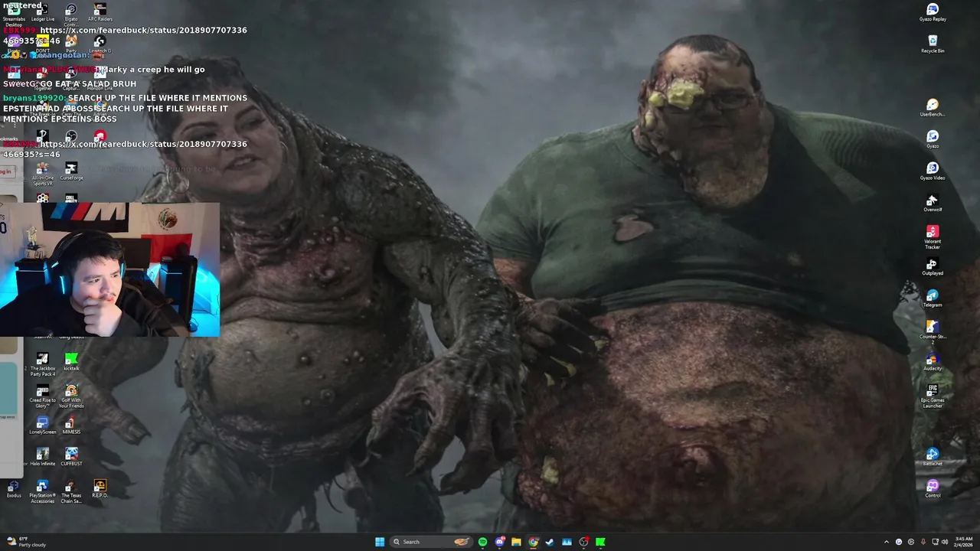Open the PlayStation Accessories shortcut

(42, 491)
